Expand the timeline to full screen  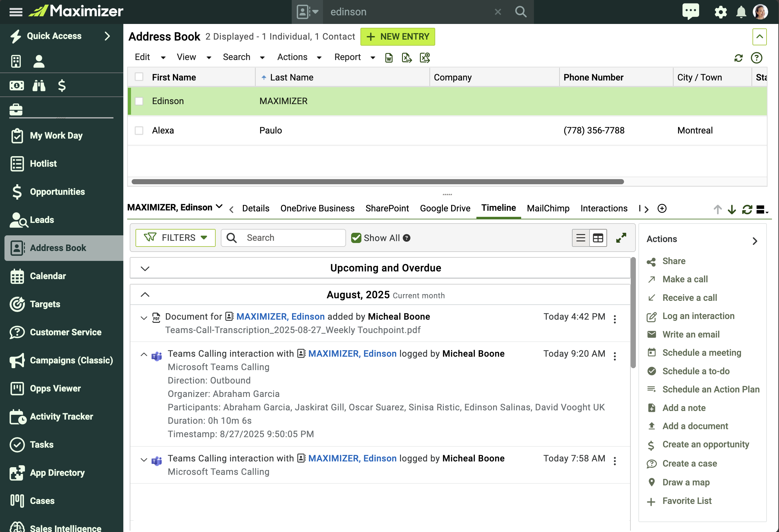pyautogui.click(x=621, y=238)
